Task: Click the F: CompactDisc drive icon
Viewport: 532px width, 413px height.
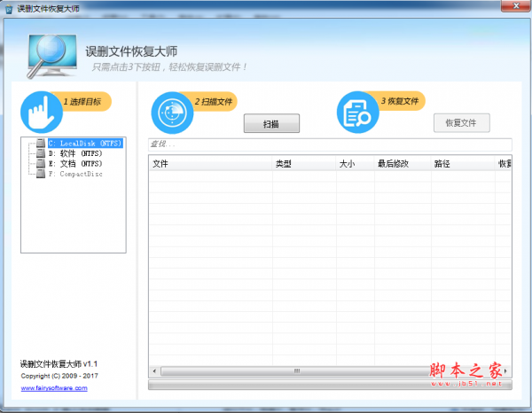Action: coord(41,174)
